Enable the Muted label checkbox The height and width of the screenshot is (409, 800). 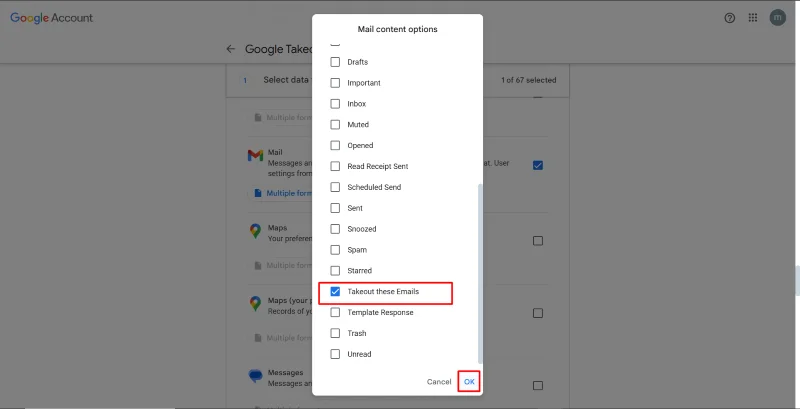335,124
